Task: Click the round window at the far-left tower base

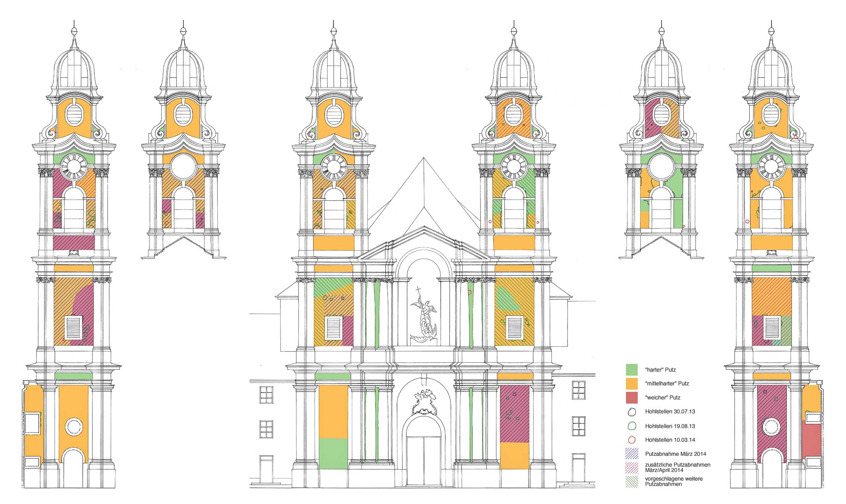Action: point(74,427)
